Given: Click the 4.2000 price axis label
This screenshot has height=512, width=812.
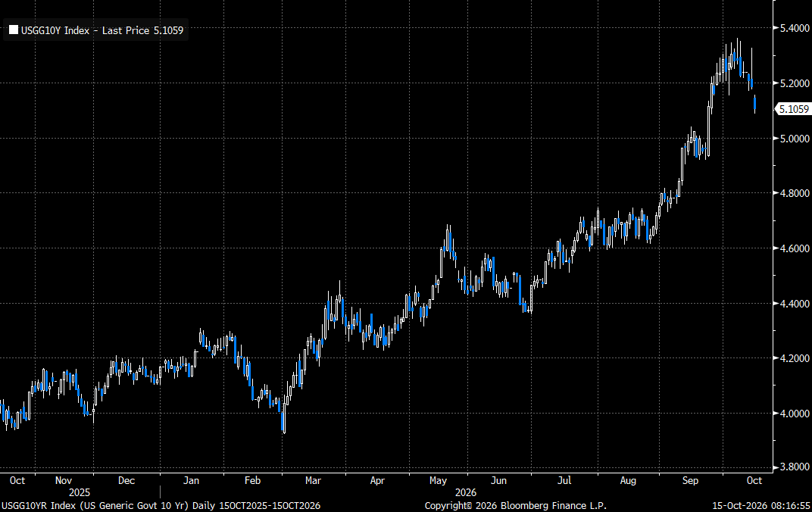Looking at the screenshot, I should (795, 358).
